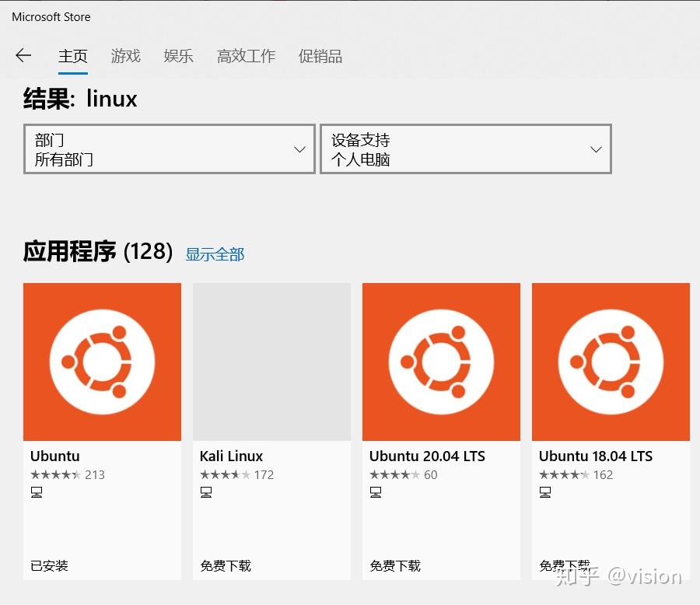Click the 60 review count for Ubuntu 20.04
Screen dimensions: 700x605
tap(430, 474)
